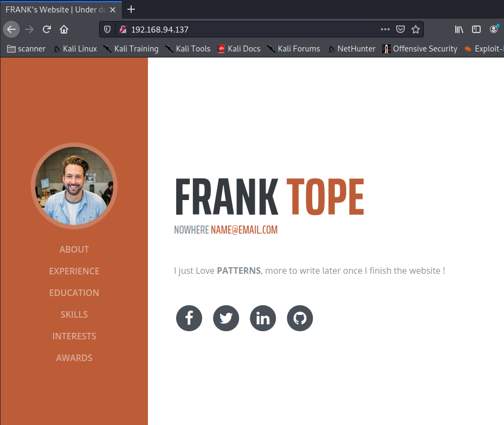Open page actions three-dot menu
504x425 pixels.
point(385,29)
